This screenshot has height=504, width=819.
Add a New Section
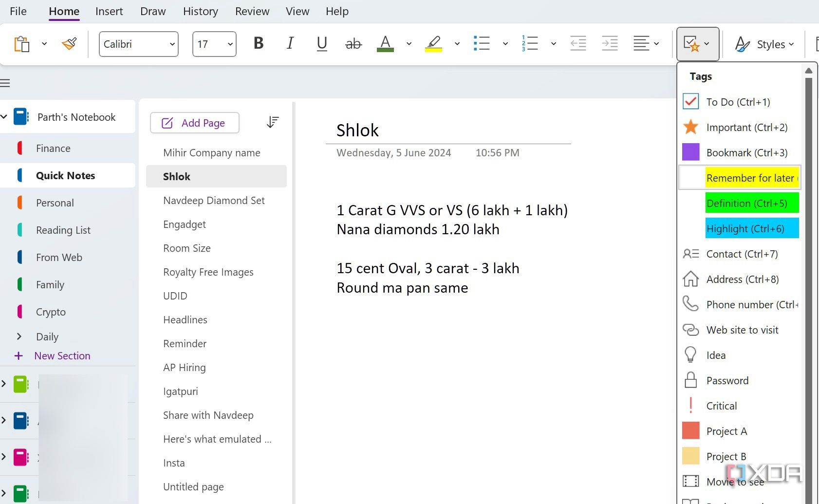pos(62,356)
